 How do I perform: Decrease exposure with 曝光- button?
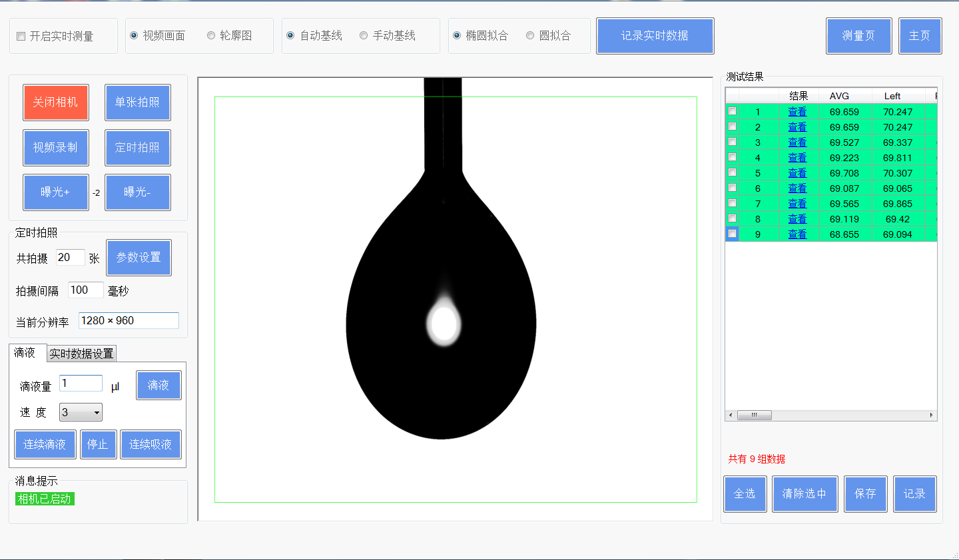tap(138, 192)
